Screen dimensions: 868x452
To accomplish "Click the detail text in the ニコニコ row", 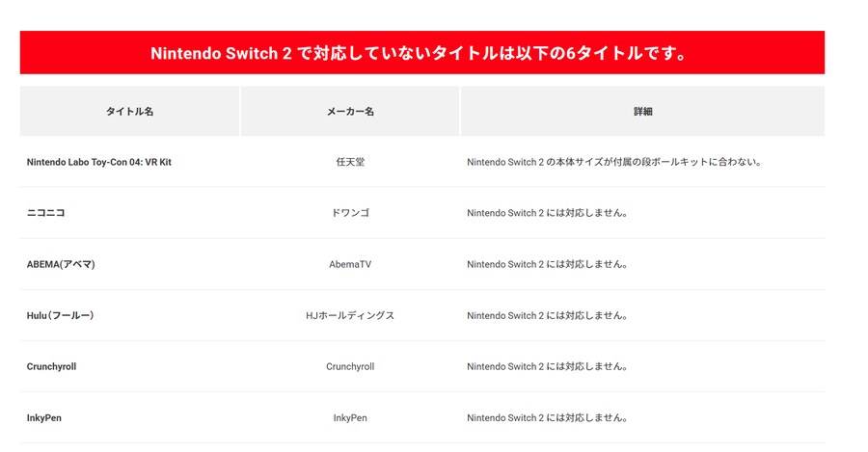I will click(548, 213).
